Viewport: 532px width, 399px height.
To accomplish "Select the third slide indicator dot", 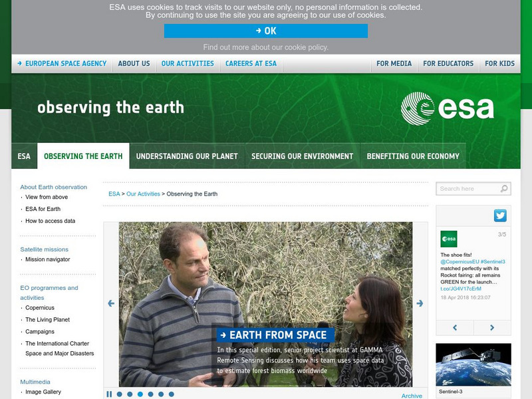I will click(x=140, y=394).
